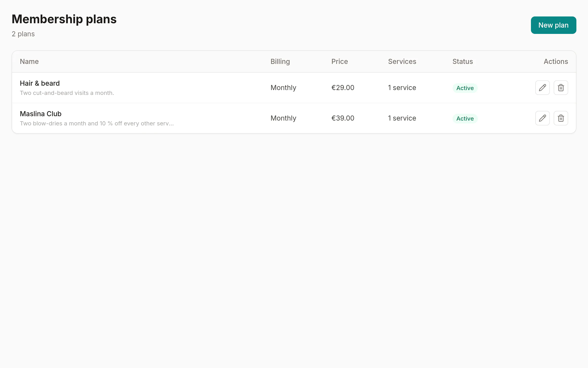The image size is (588, 368).
Task: Click Active badge for Hair & beard
Action: (465, 88)
